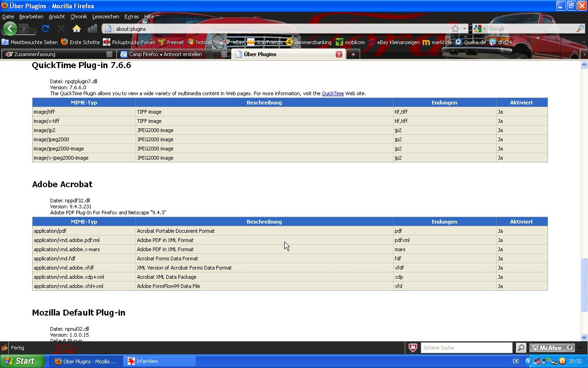Screen dimensions: 588x368
Task: Open the Meistbesuchte Seiten bookmark folder
Action: (30, 42)
